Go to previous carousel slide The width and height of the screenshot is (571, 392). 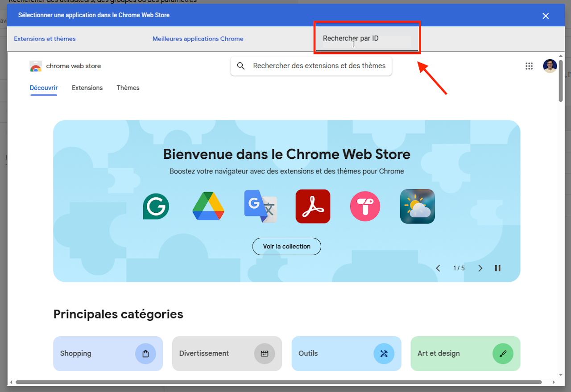(x=438, y=268)
